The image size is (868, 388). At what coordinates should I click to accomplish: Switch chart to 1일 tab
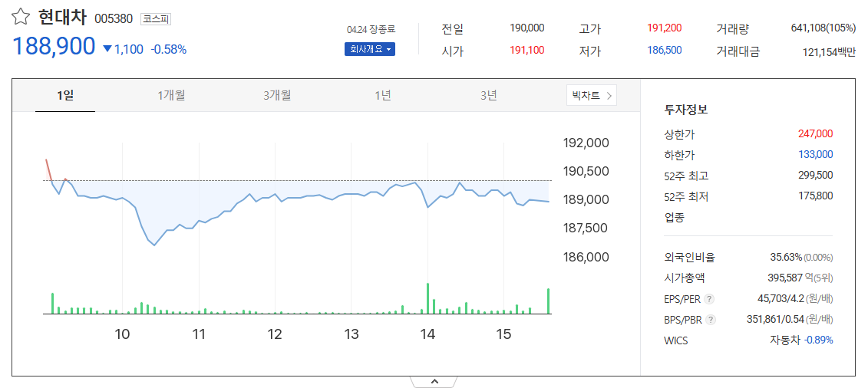pyautogui.click(x=64, y=95)
